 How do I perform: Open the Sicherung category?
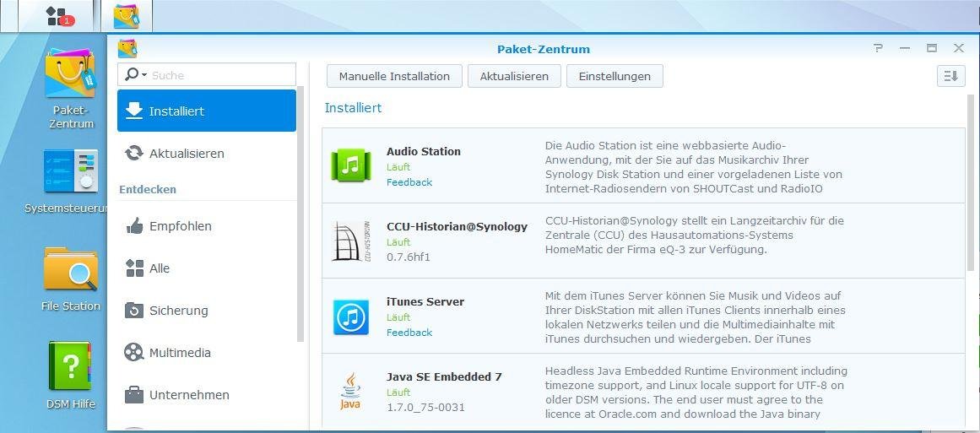207,311
